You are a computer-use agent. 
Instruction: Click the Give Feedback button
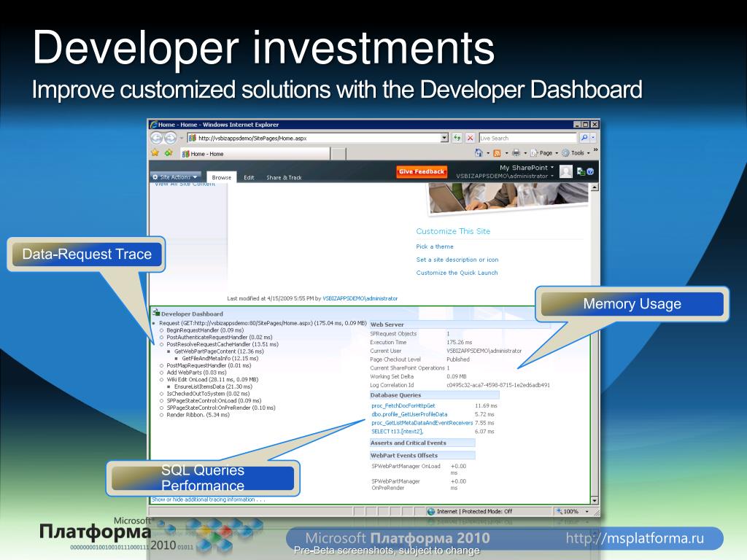click(422, 171)
